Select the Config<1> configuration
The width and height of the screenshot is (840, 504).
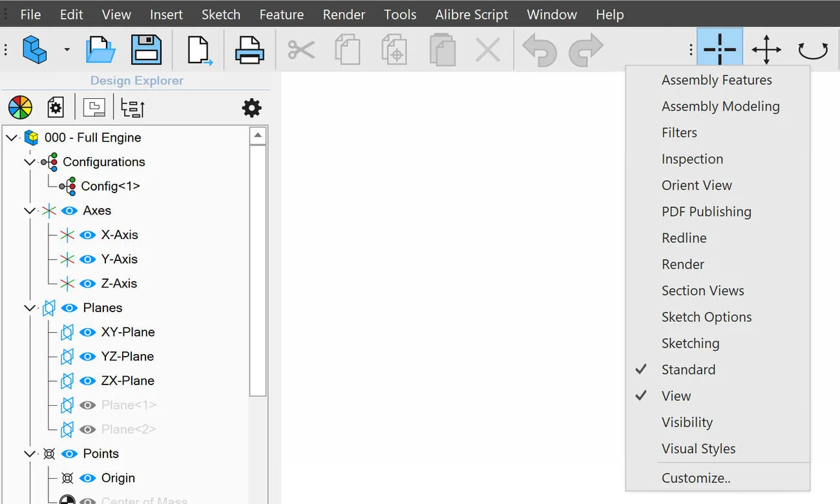tap(110, 186)
